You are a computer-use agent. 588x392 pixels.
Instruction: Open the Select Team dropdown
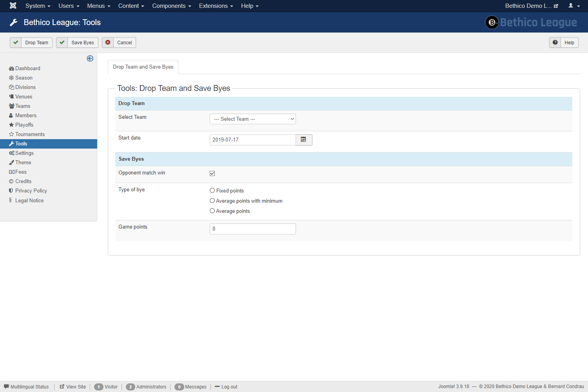pos(253,119)
